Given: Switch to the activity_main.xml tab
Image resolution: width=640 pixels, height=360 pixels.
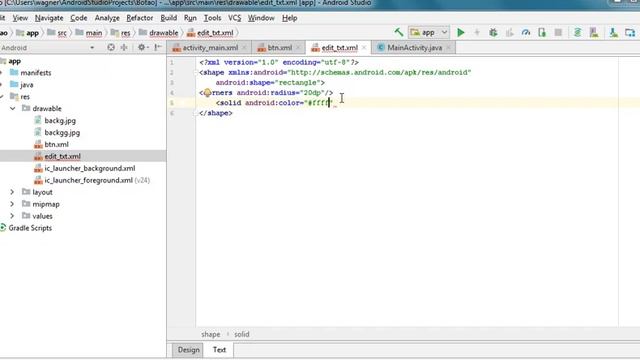Looking at the screenshot, I should coord(210,48).
